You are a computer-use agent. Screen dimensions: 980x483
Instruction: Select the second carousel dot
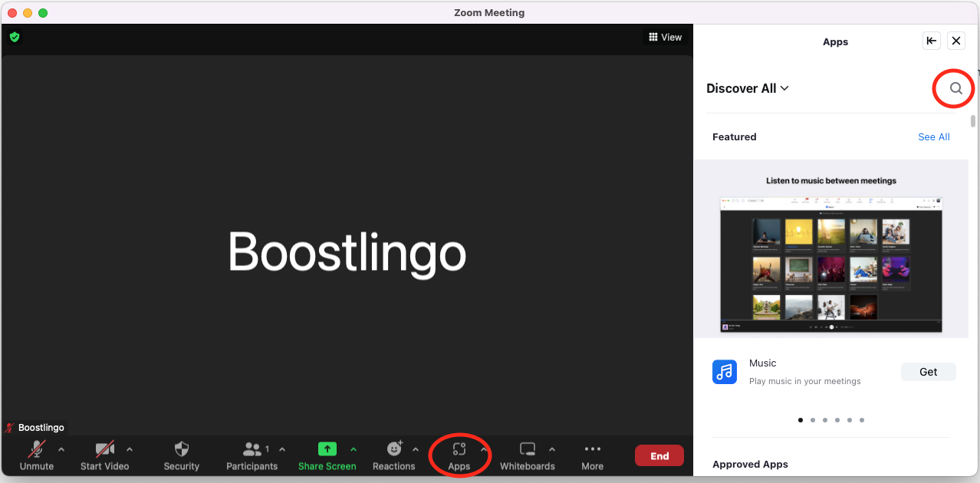813,420
